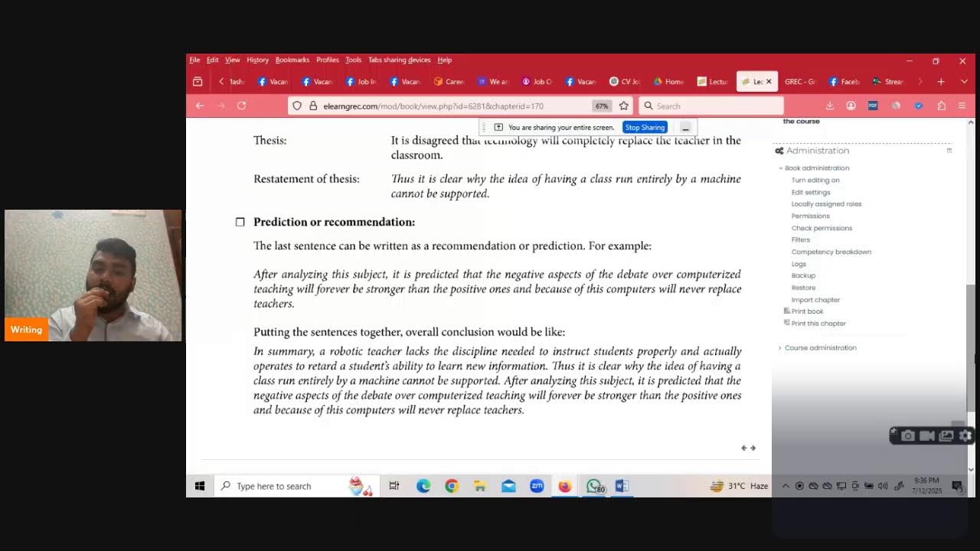This screenshot has width=980, height=551.
Task: Switch to the CV Job tab
Action: [x=625, y=82]
